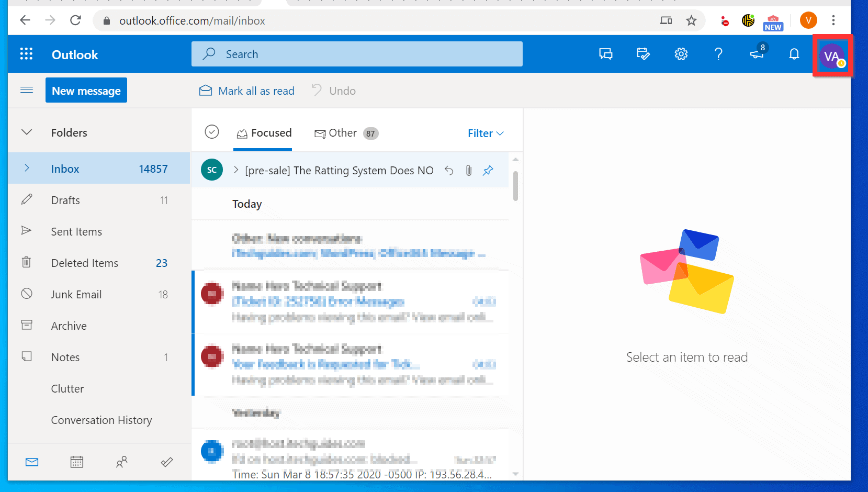The image size is (868, 492).
Task: Open the Help question mark icon
Action: 718,54
